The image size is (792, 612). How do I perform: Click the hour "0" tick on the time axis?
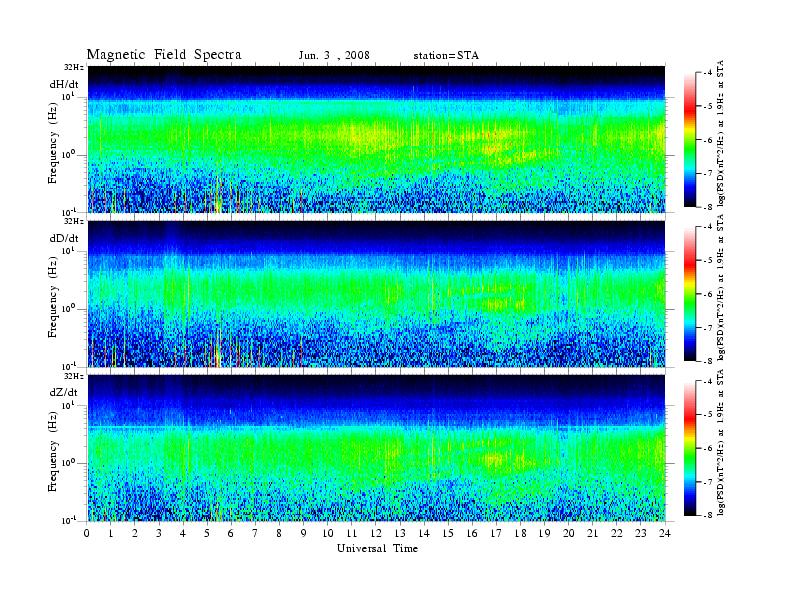[87, 533]
